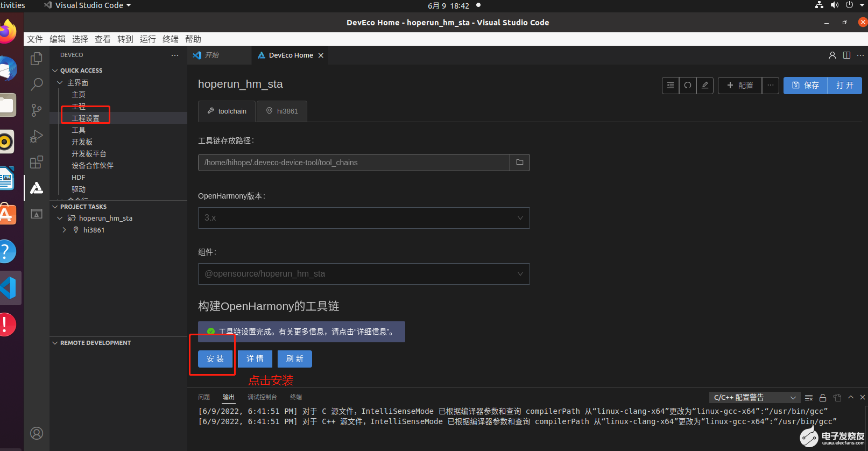
Task: Open the 选择 menu
Action: pos(80,39)
